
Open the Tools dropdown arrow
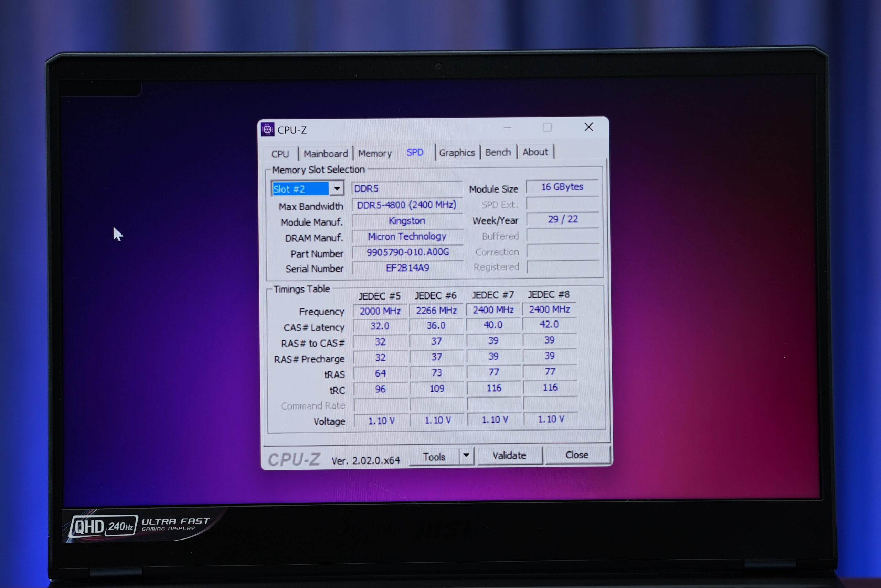[x=466, y=455]
